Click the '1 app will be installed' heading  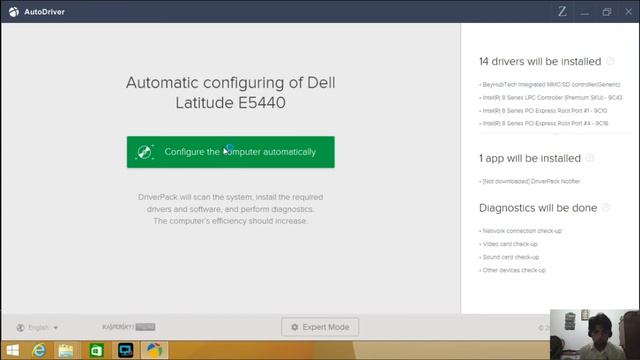click(530, 158)
